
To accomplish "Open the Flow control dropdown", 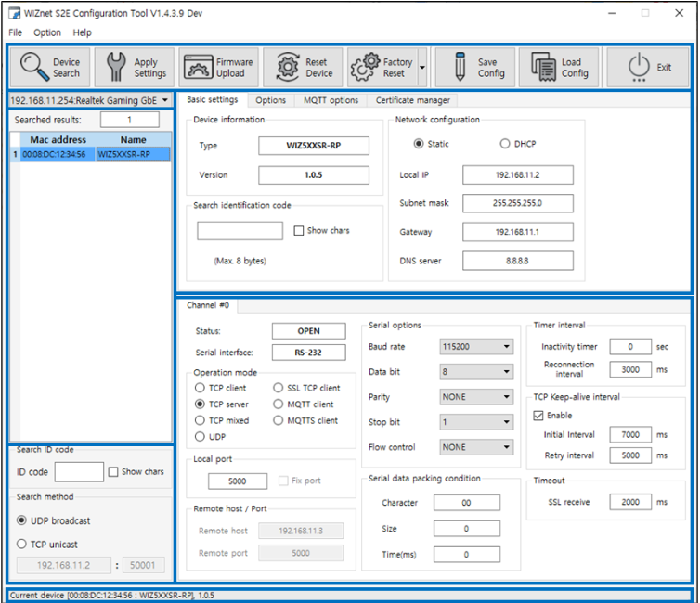I will tap(476, 447).
